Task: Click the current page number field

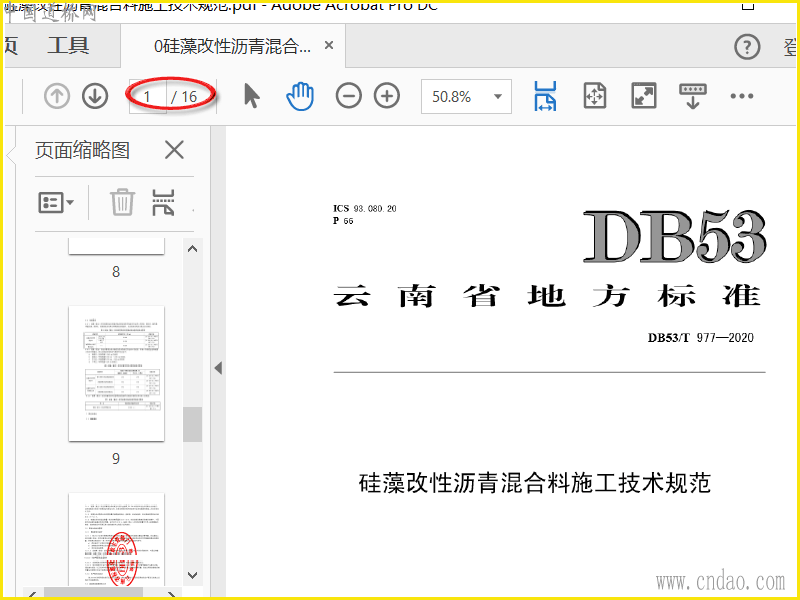Action: [x=147, y=96]
